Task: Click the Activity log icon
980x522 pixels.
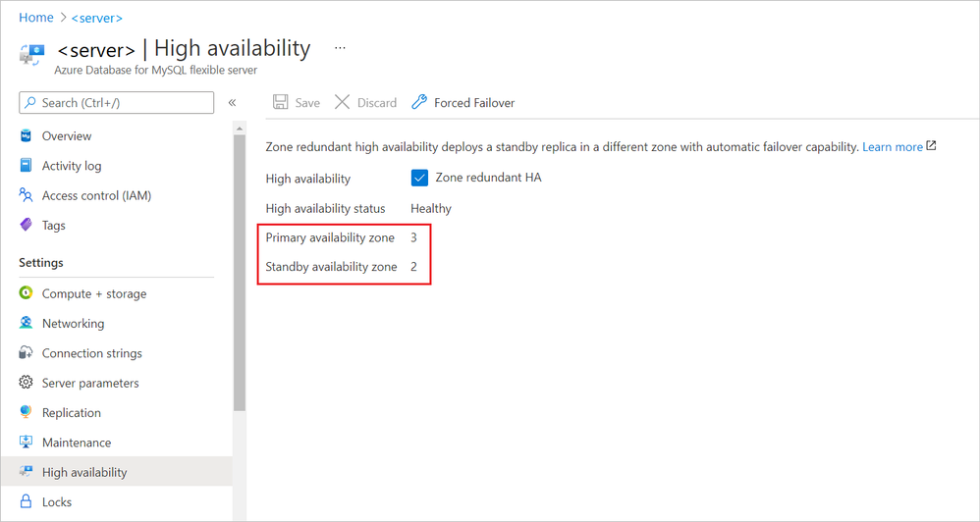Action: pos(27,166)
